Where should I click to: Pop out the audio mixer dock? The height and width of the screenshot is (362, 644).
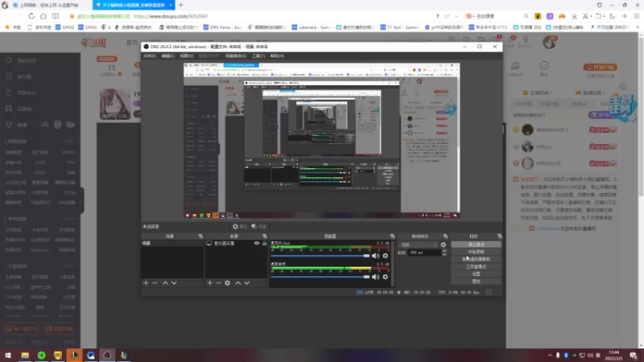(x=392, y=237)
